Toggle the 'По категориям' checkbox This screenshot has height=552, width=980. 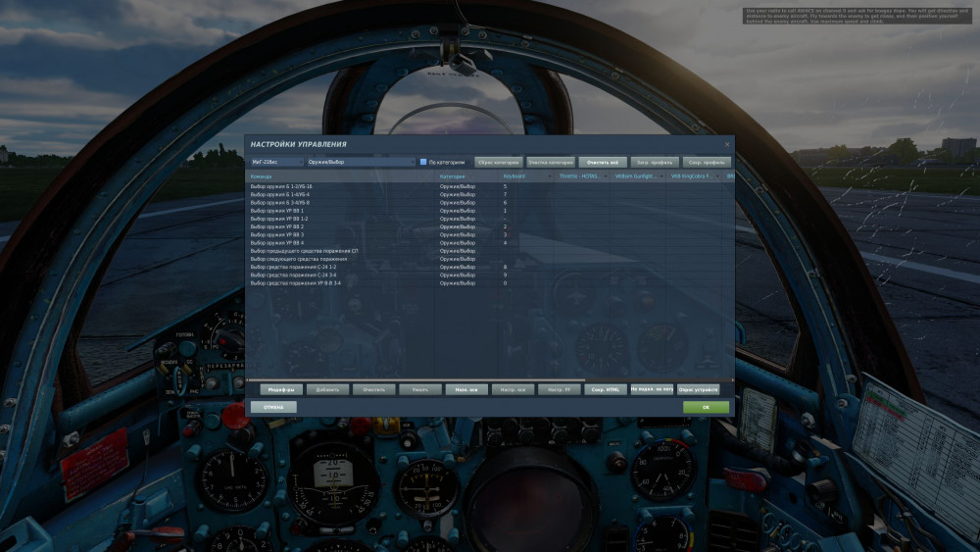[x=423, y=162]
